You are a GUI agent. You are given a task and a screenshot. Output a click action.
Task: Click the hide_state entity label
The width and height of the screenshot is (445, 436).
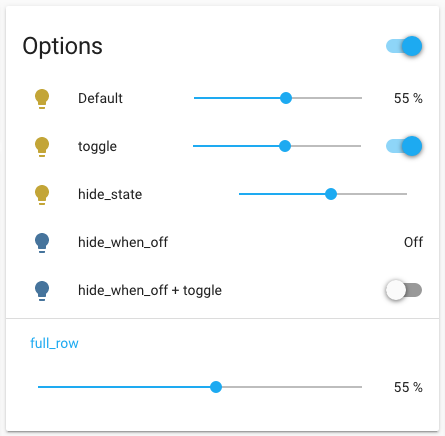110,194
